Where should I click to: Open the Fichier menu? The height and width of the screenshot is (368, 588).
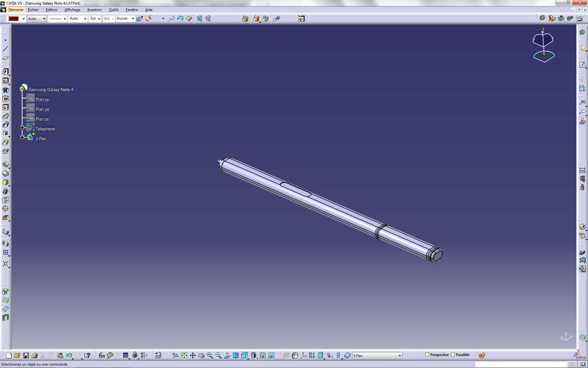tap(33, 10)
